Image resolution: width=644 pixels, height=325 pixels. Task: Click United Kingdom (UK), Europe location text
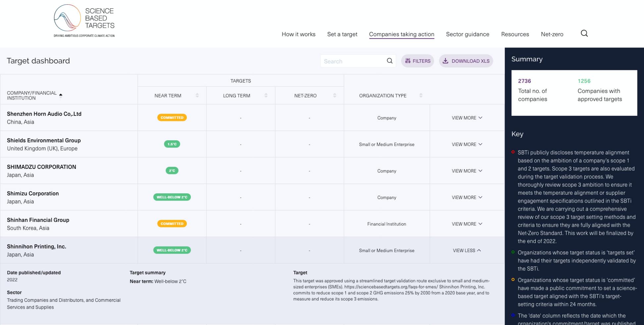(42, 149)
